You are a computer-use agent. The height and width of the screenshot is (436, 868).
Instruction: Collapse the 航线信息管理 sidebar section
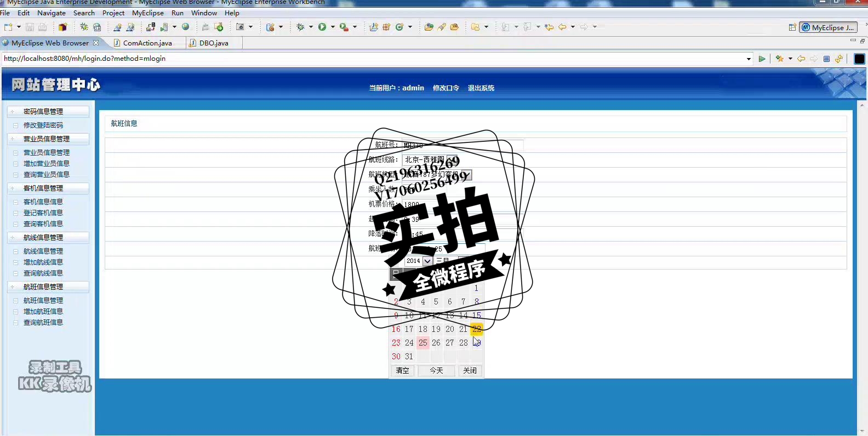coord(48,237)
